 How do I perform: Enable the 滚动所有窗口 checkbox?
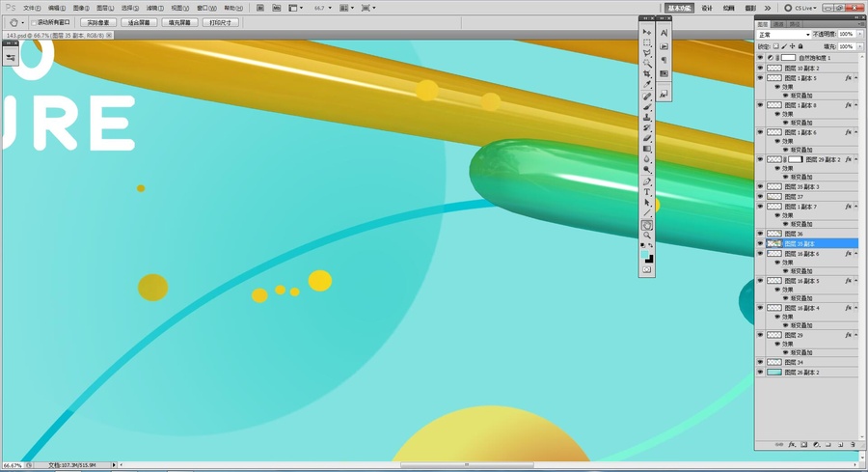[34, 23]
